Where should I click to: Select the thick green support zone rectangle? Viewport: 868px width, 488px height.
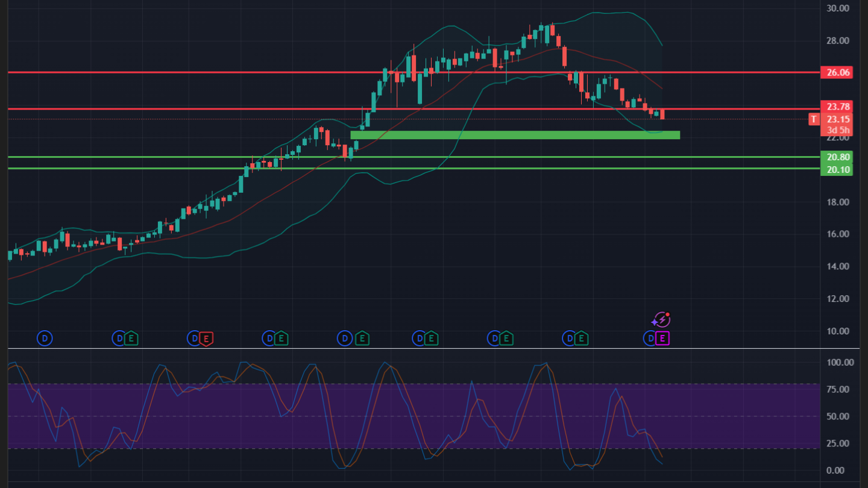515,135
